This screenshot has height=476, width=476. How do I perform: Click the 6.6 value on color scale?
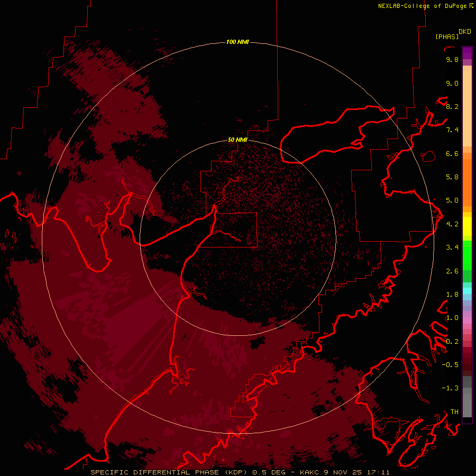452,153
